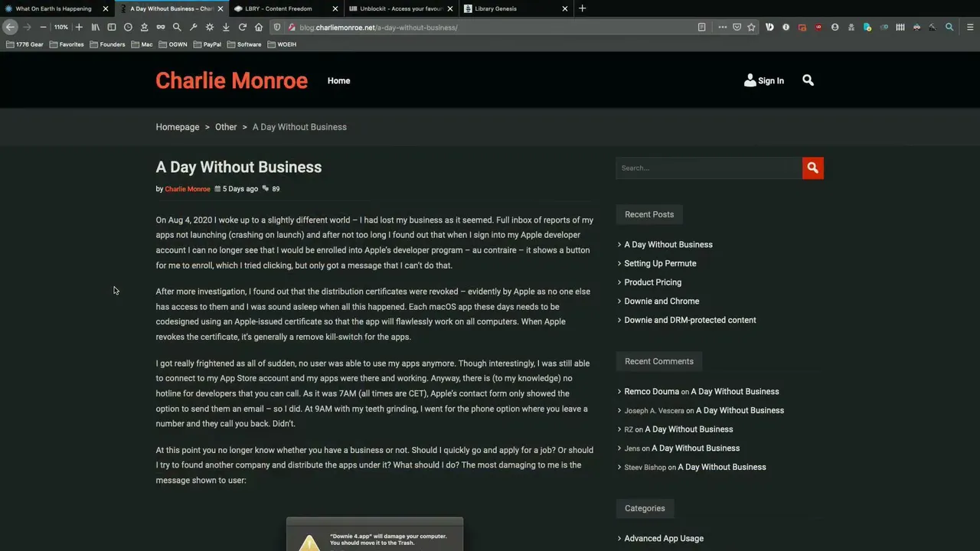980x551 pixels.
Task: Click the browser forward arrow
Action: [x=27, y=27]
